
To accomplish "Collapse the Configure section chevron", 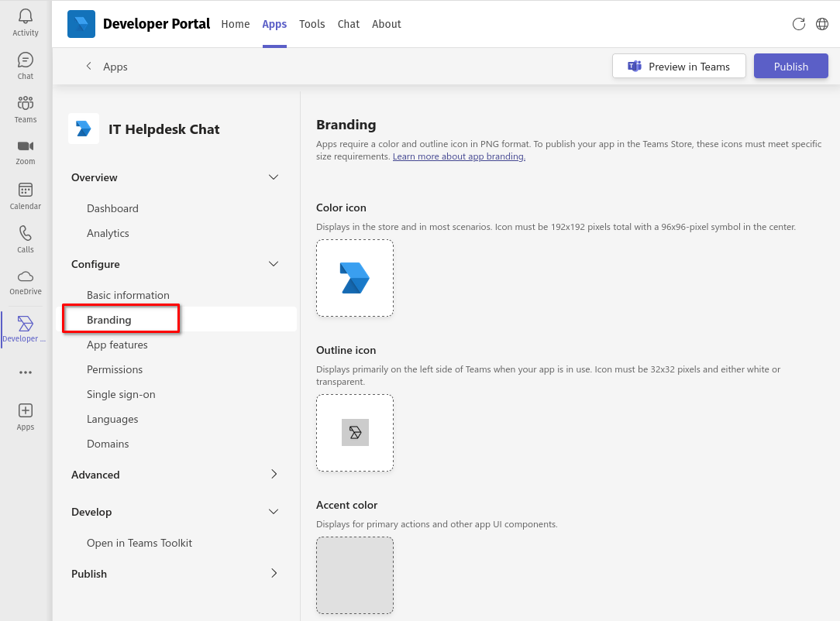I will [274, 264].
